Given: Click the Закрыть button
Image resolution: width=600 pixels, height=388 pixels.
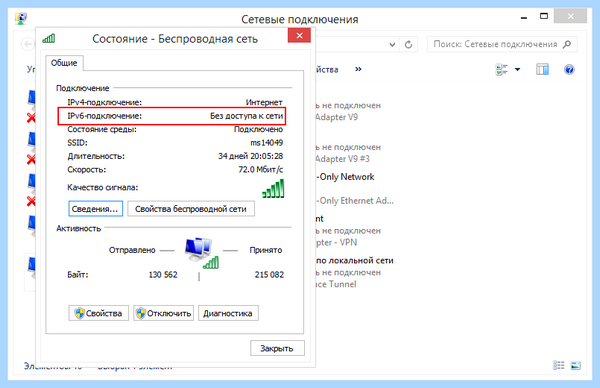Looking at the screenshot, I should [x=277, y=348].
